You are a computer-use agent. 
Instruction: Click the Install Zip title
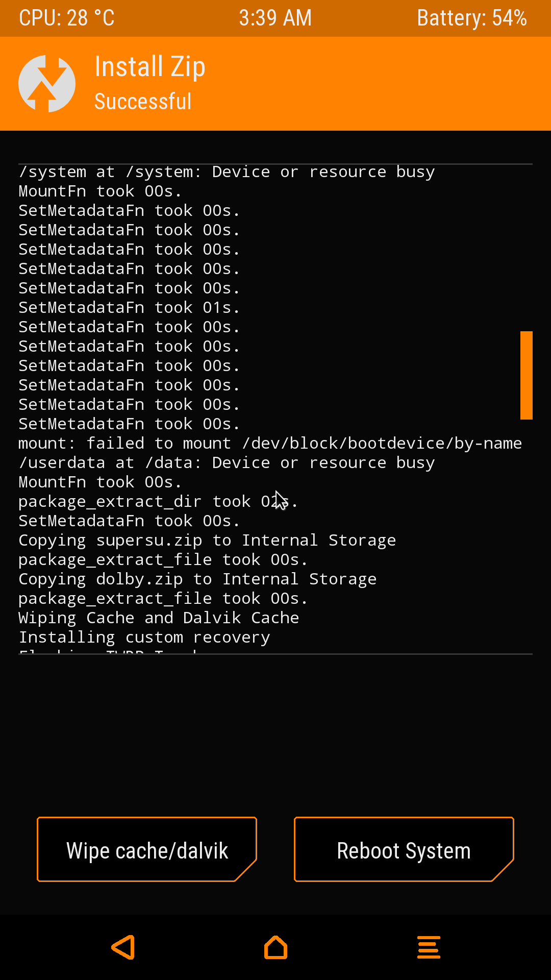(150, 67)
